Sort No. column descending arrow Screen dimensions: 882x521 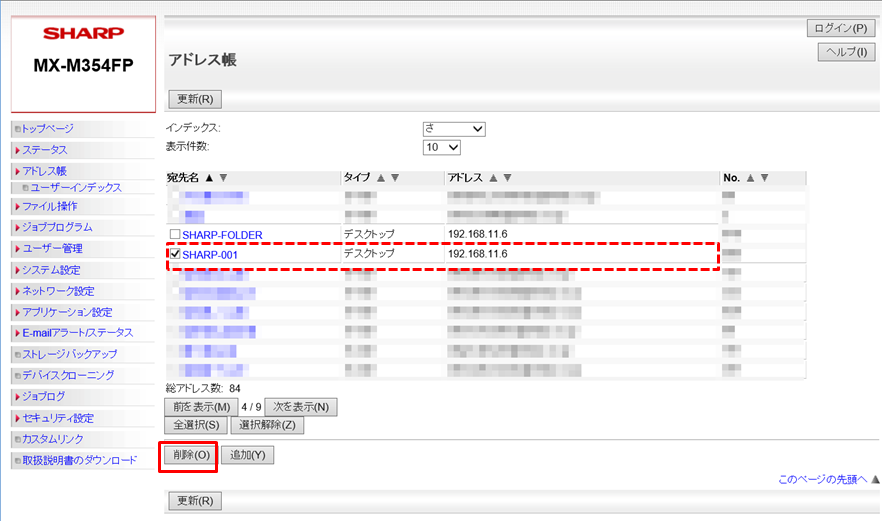[764, 178]
